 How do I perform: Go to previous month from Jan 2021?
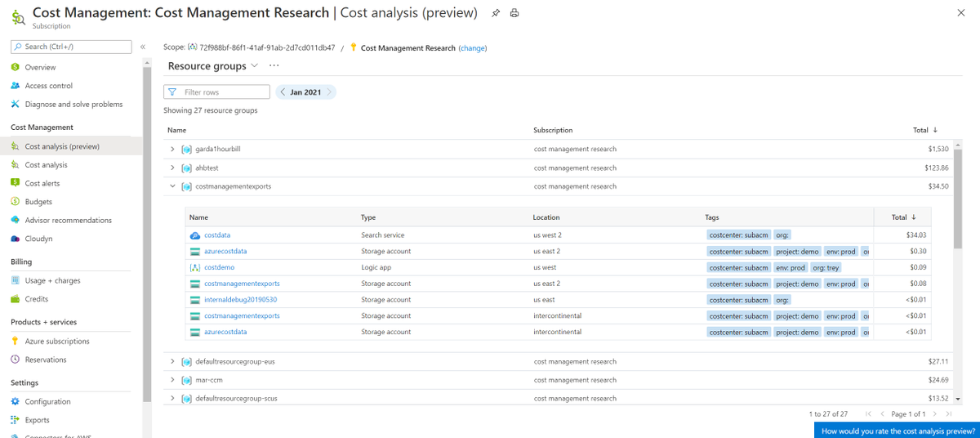click(x=283, y=92)
